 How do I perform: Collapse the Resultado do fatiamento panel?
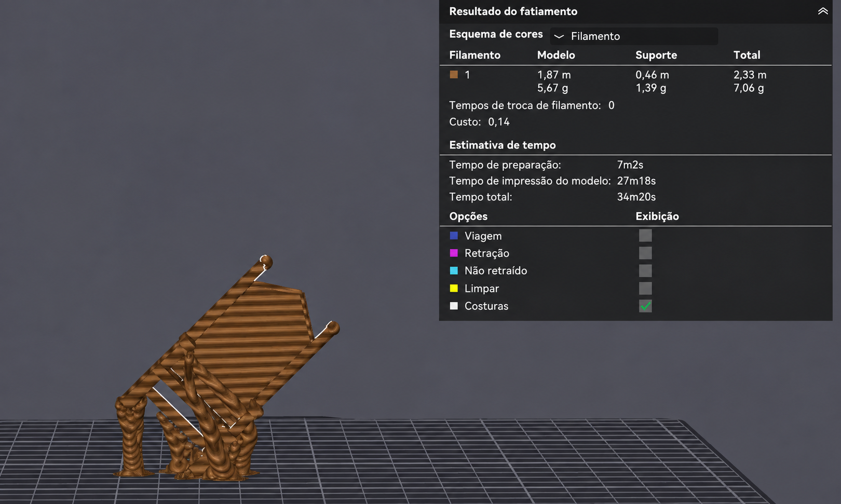tap(822, 11)
